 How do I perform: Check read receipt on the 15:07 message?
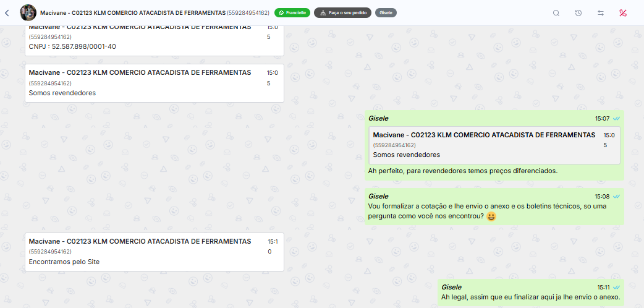pos(616,118)
